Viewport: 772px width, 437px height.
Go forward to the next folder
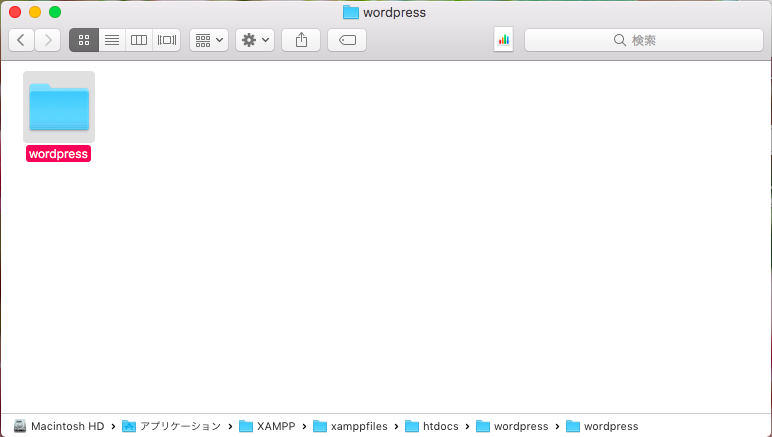pos(48,40)
